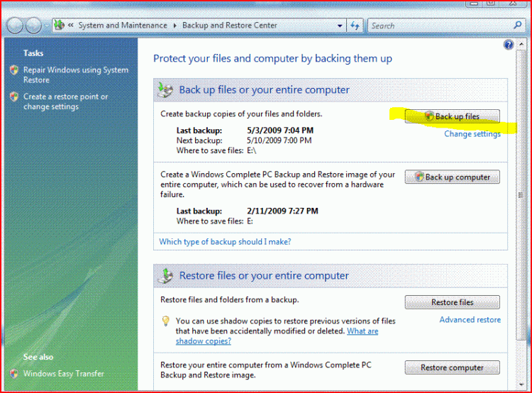
Task: Click into the Search input field
Action: (440, 26)
